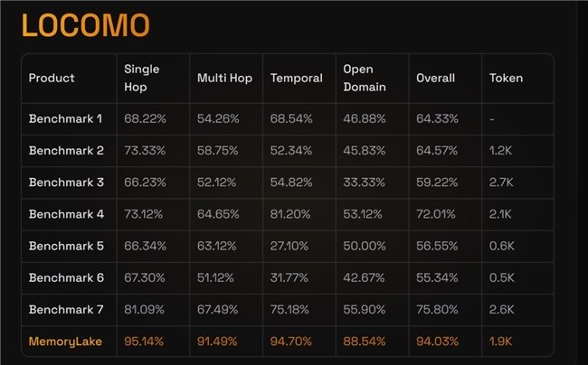Select the Product column header
The height and width of the screenshot is (365, 588).
point(52,78)
